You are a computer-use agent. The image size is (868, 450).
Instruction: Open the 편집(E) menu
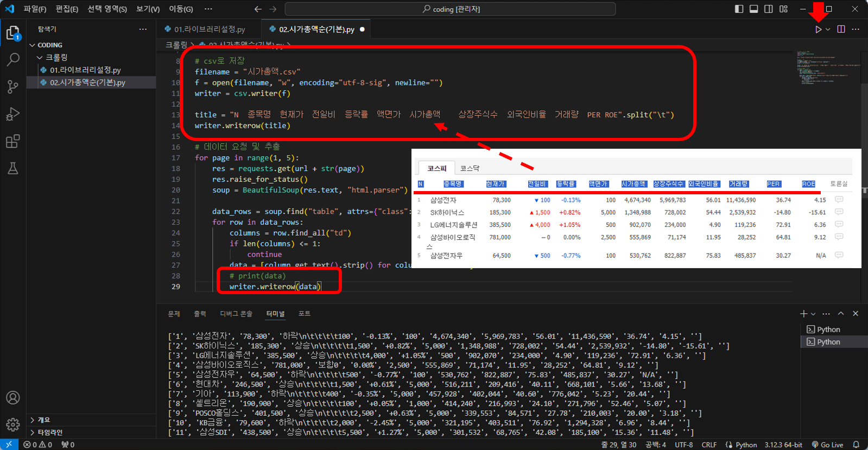(x=67, y=9)
